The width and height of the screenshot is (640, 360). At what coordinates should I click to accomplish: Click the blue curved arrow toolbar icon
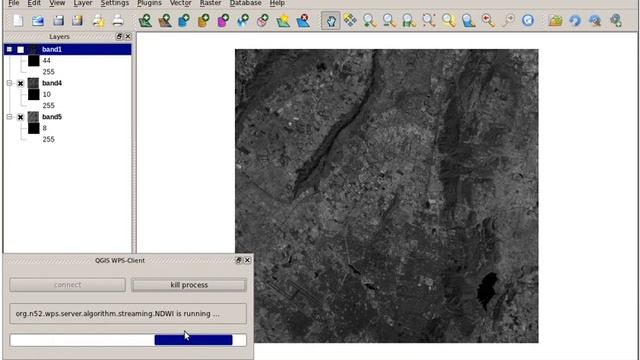[x=575, y=20]
